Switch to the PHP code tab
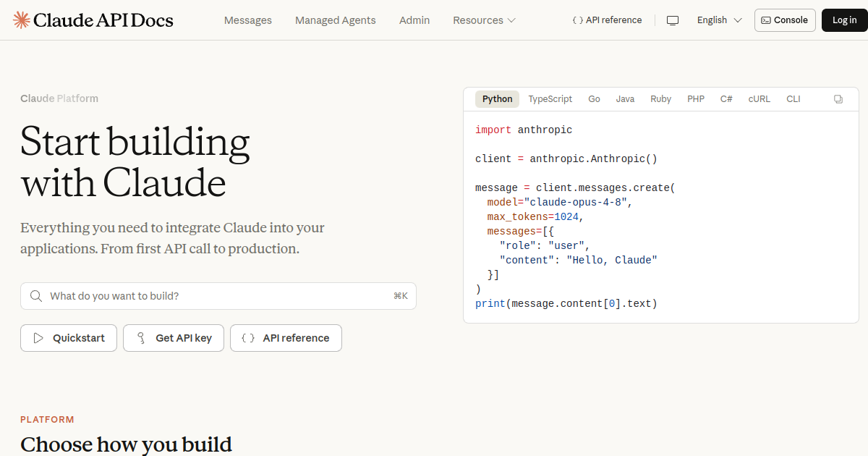This screenshot has height=456, width=868. coord(696,99)
